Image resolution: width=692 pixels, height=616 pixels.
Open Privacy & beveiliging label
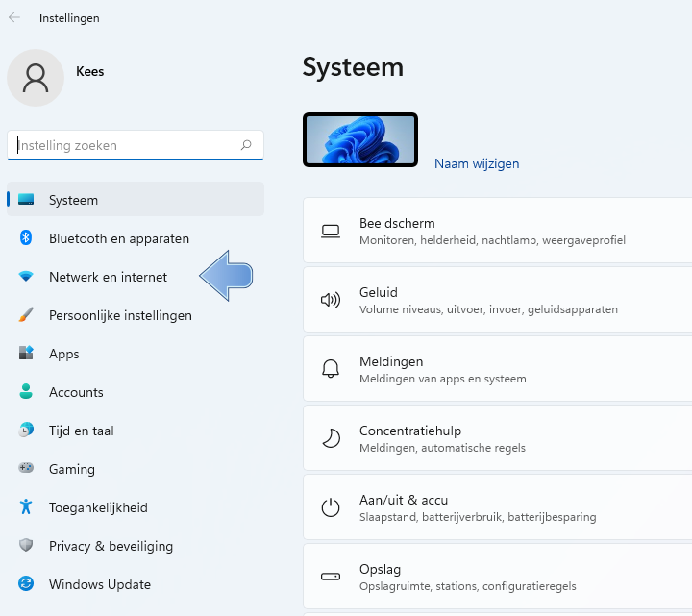(x=111, y=546)
